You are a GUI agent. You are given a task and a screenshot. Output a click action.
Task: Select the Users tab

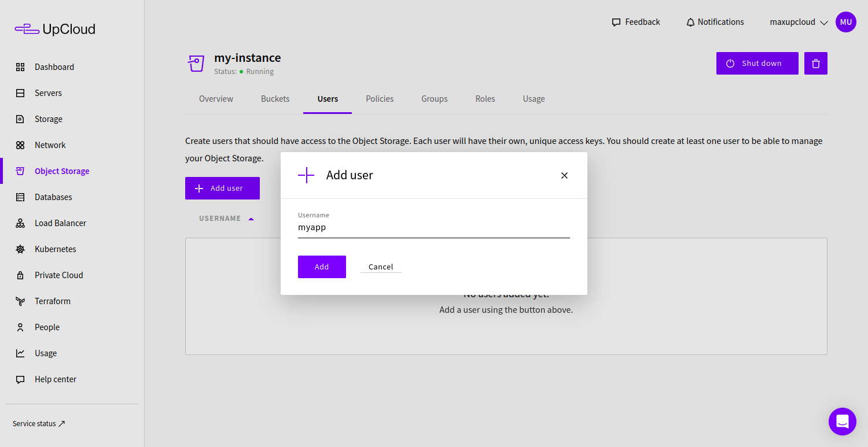328,99
